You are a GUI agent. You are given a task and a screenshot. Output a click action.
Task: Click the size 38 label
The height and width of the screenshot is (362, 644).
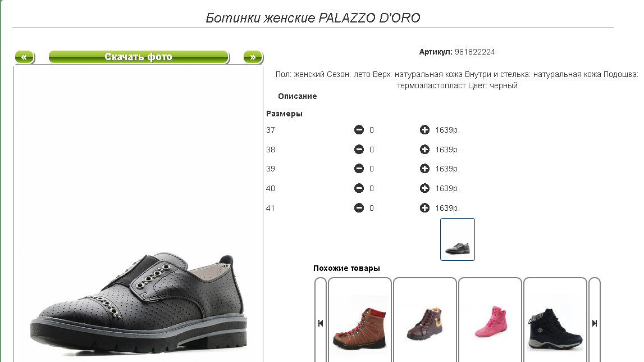pyautogui.click(x=271, y=150)
